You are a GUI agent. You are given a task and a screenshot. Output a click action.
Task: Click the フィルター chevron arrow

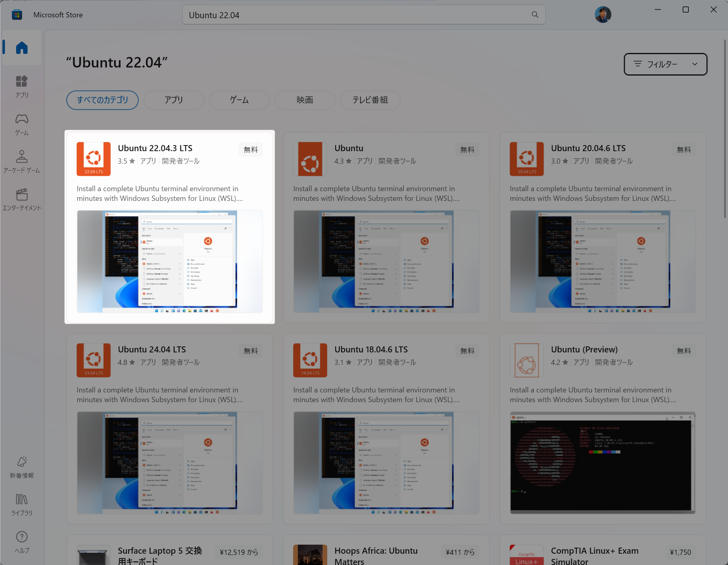tap(695, 64)
